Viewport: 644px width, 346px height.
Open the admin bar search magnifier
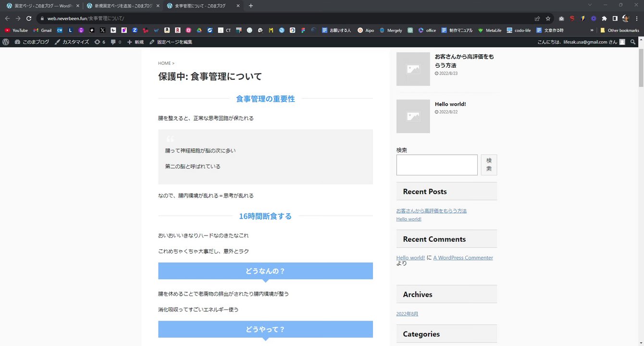tap(633, 42)
